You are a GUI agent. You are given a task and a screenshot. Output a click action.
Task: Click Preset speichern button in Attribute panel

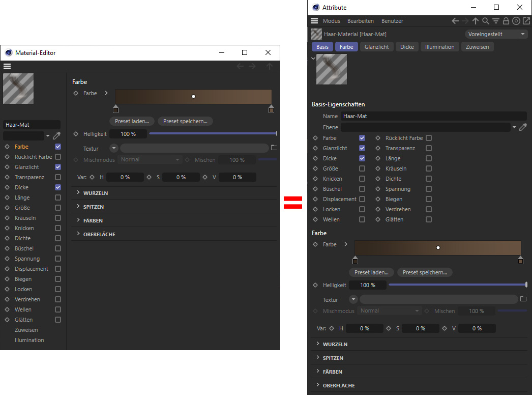pyautogui.click(x=425, y=272)
